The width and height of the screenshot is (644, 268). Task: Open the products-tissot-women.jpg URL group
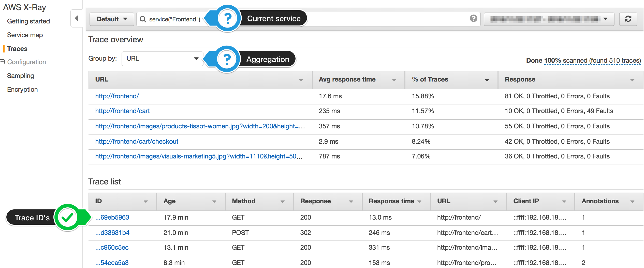pos(200,126)
